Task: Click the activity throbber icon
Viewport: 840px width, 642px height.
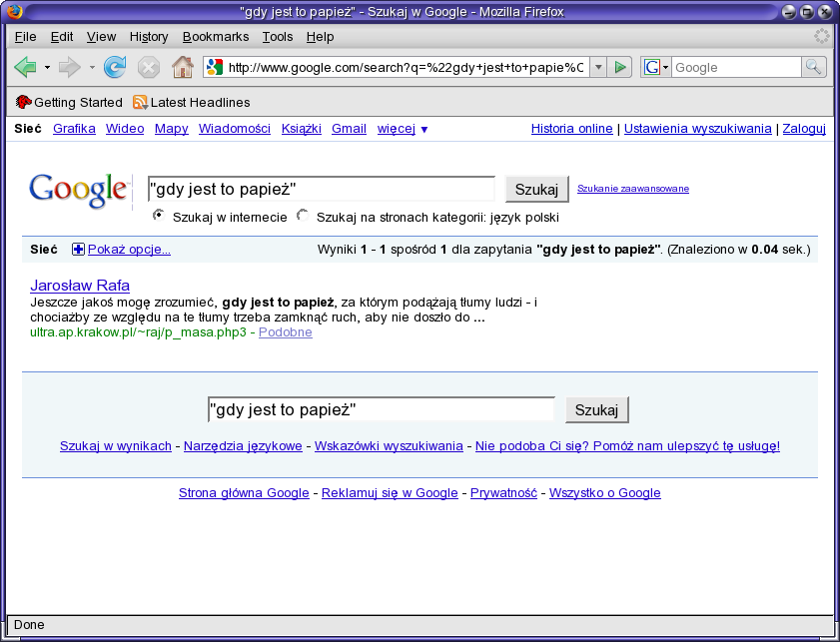Action: point(821,36)
